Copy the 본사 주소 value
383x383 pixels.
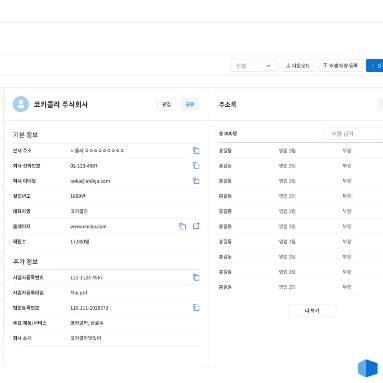[x=196, y=151]
